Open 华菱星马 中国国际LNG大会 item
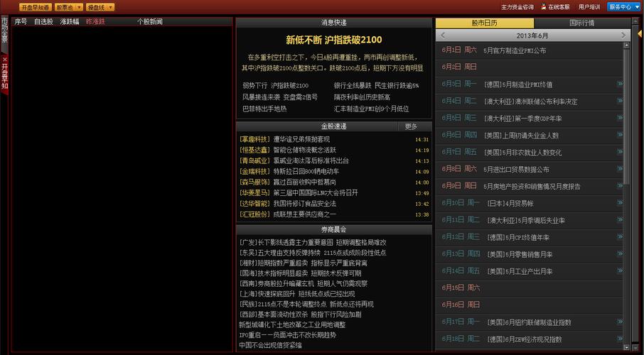This screenshot has height=355, width=644. (x=299, y=193)
